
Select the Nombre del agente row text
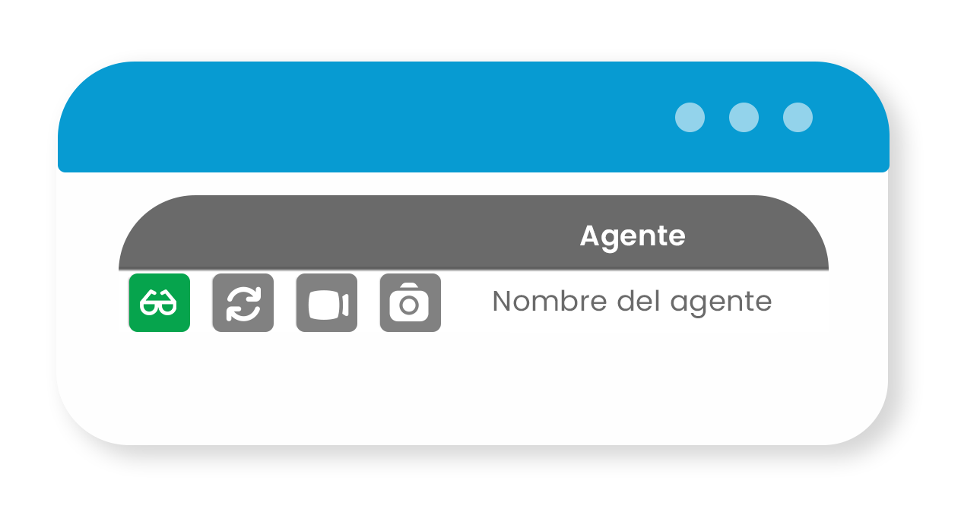(x=632, y=302)
